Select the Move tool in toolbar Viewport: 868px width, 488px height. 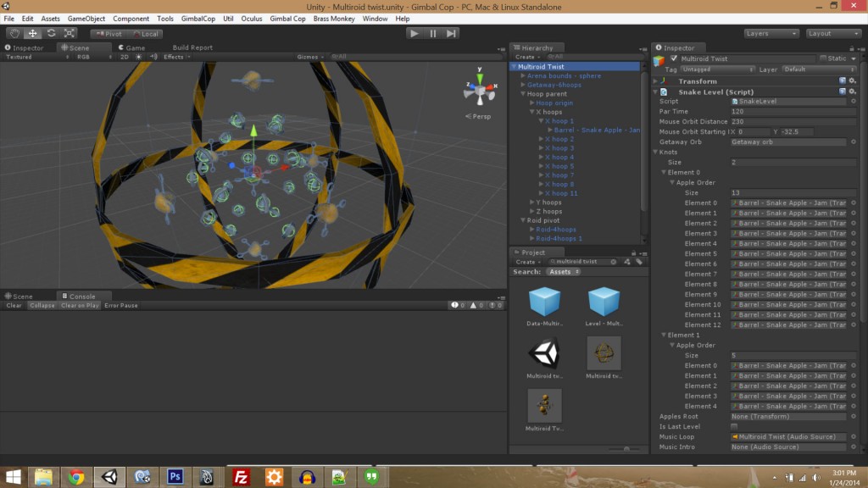point(33,33)
